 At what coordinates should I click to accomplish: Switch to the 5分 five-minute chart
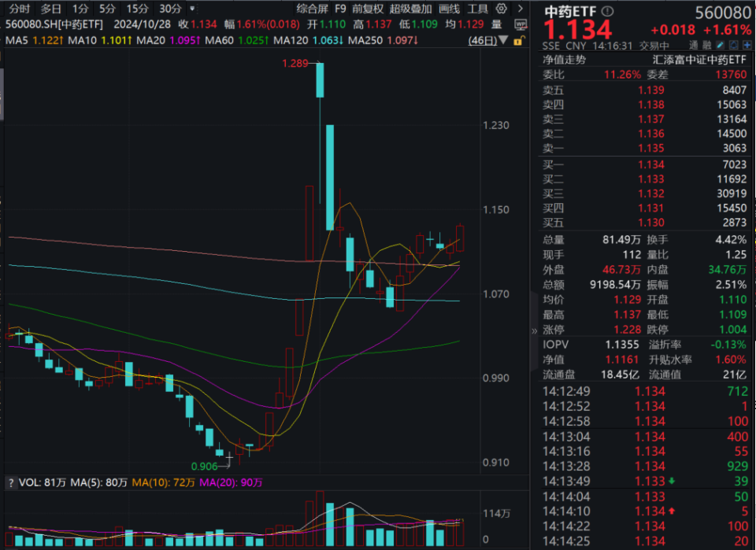click(106, 8)
